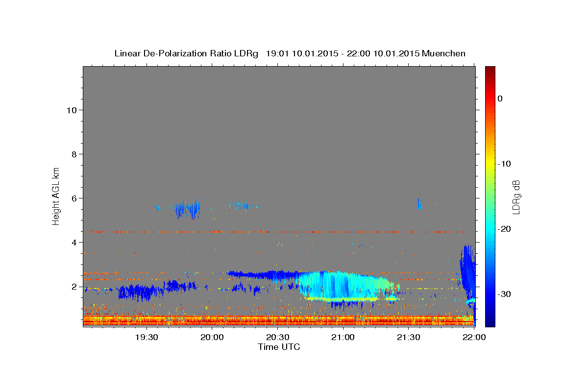Image resolution: width=588 pixels, height=392 pixels.
Task: Click the 'Time UTC' x-axis label
Action: coord(279,347)
